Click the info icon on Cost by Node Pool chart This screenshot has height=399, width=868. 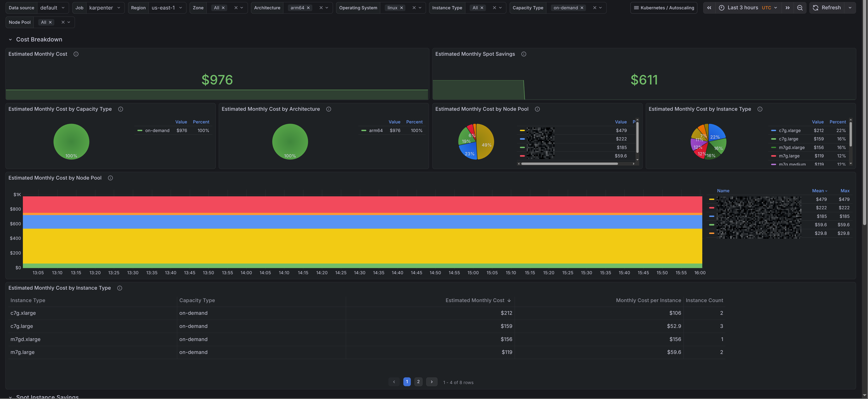tap(110, 178)
